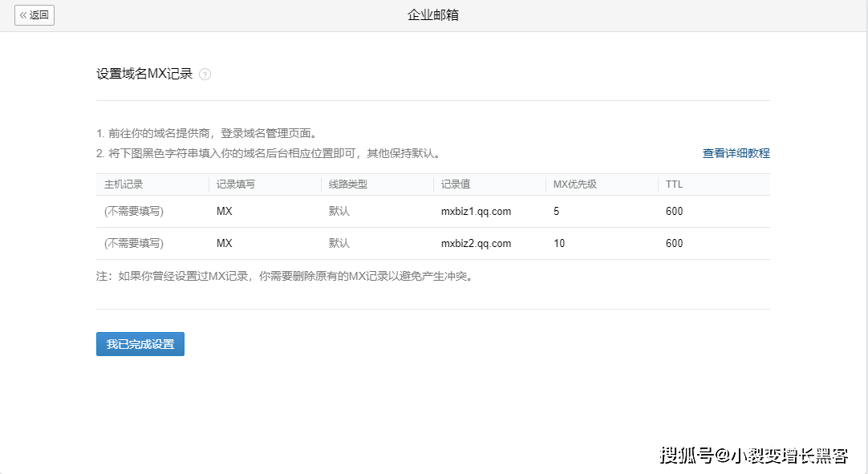
Task: Select the mxbiz1.qq.com record value
Action: point(476,212)
